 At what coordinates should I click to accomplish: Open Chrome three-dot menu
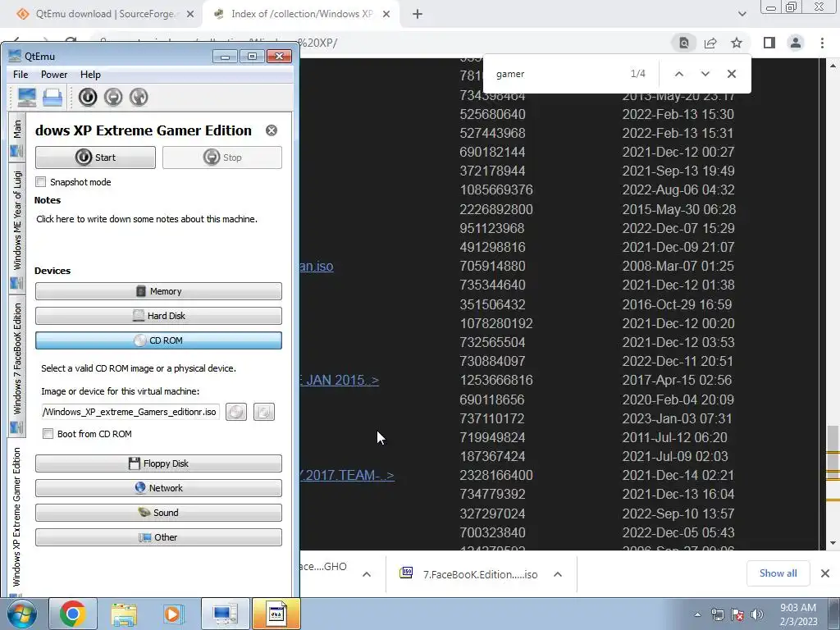tap(822, 43)
